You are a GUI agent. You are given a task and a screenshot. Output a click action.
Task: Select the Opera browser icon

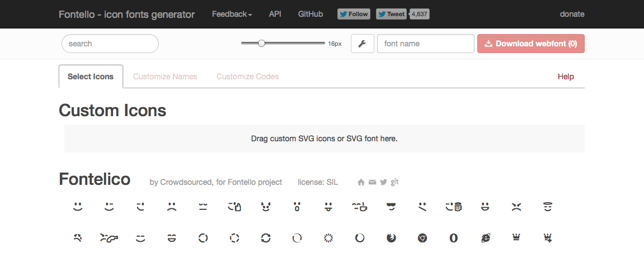coord(454,238)
